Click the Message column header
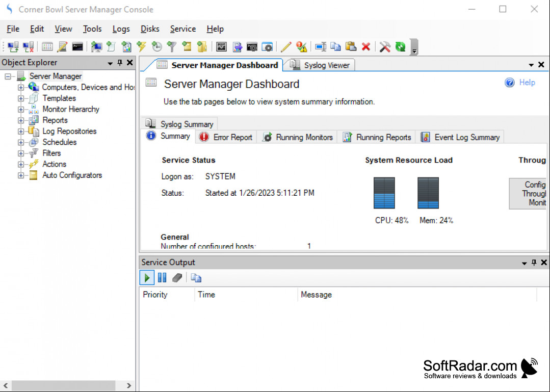Screen dimensions: 550x392 pyautogui.click(x=417, y=295)
